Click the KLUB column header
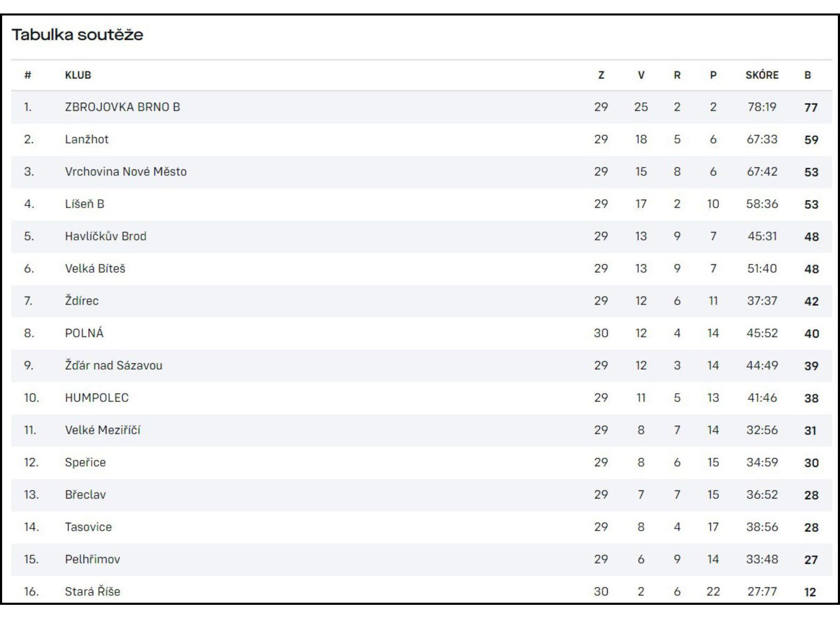 78,75
